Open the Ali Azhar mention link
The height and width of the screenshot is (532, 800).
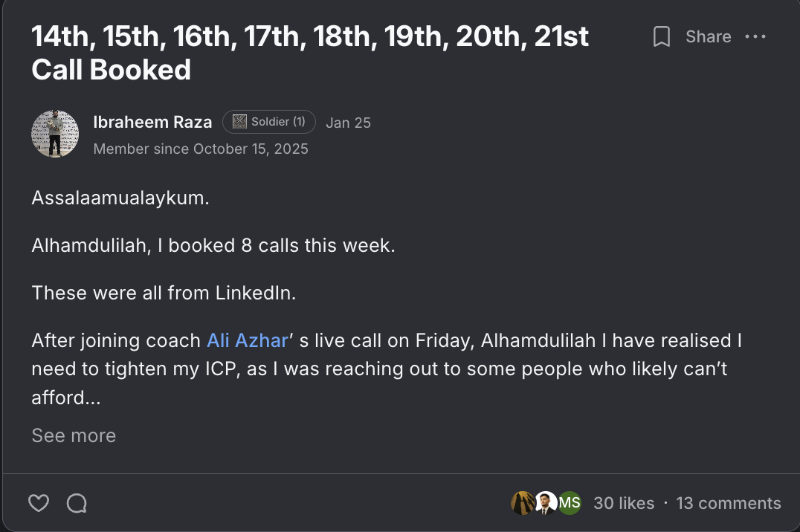(x=248, y=340)
